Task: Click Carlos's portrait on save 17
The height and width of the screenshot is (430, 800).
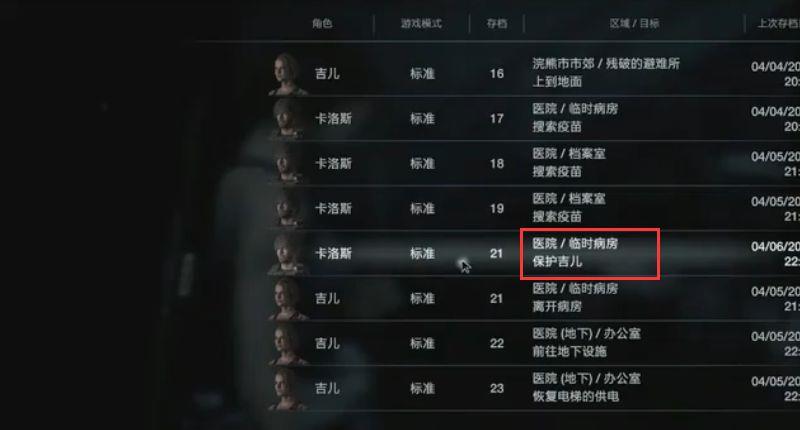Action: pyautogui.click(x=288, y=119)
